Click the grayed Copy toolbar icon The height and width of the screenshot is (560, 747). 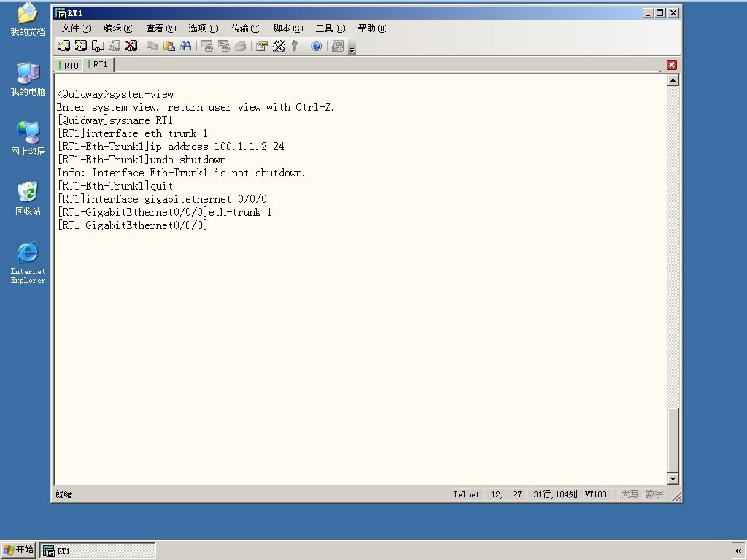coord(152,46)
